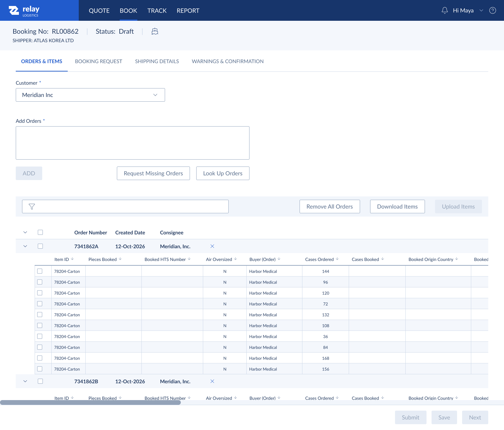Open the Hi Maya user menu chevron
The height and width of the screenshot is (430, 504).
[x=481, y=10]
